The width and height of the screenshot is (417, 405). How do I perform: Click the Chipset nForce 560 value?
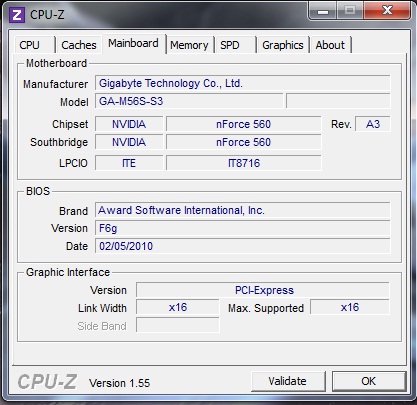point(243,124)
